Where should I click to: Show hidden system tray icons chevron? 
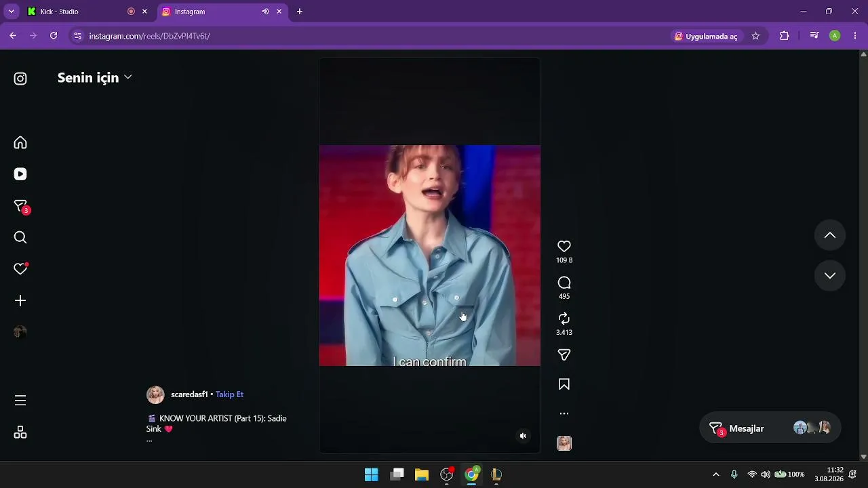tap(715, 474)
